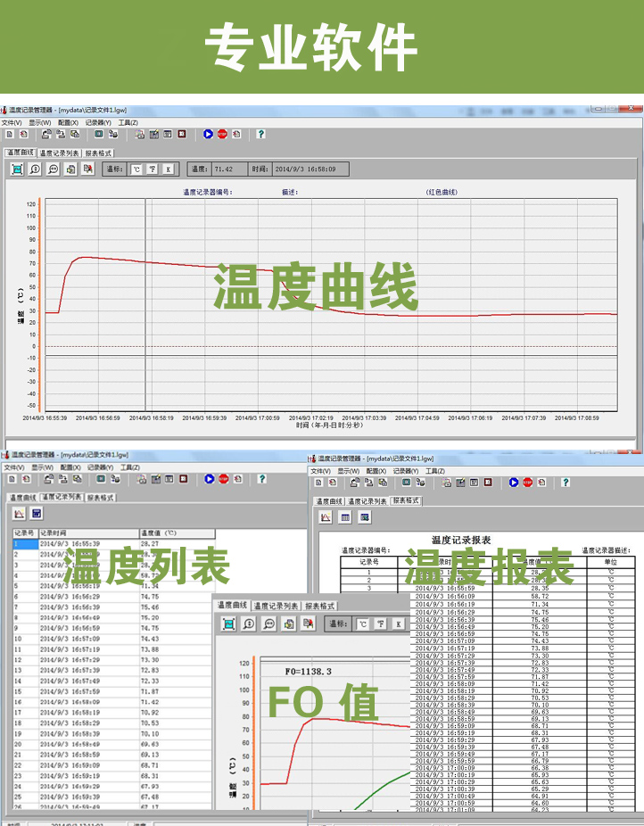644x826 pixels.
Task: Open 文件(V) menu in top window
Action: click(11, 122)
